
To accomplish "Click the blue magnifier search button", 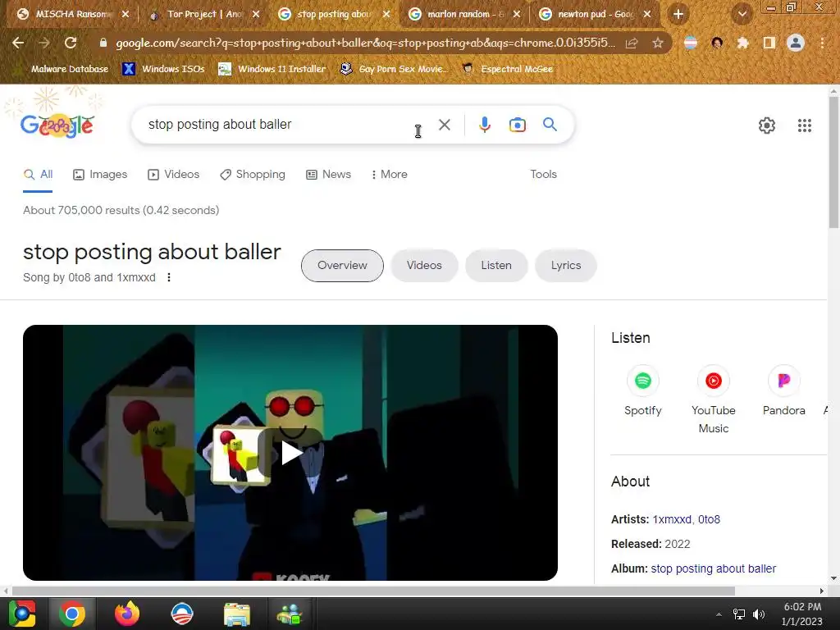I will [x=550, y=125].
